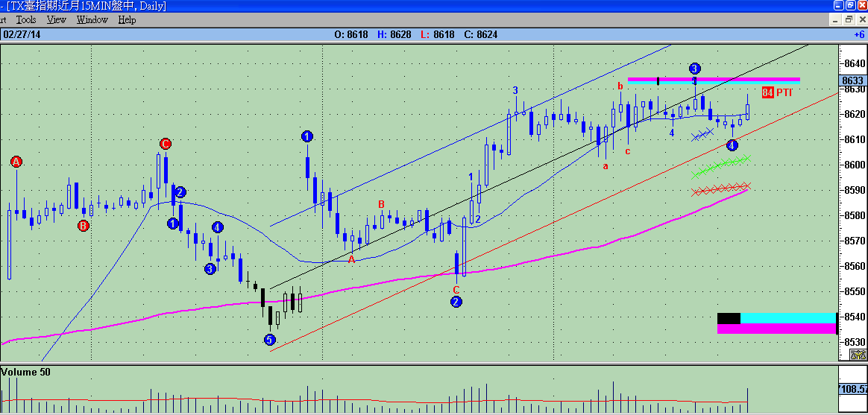The width and height of the screenshot is (868, 415).
Task: Open the Window menu
Action: [x=92, y=20]
